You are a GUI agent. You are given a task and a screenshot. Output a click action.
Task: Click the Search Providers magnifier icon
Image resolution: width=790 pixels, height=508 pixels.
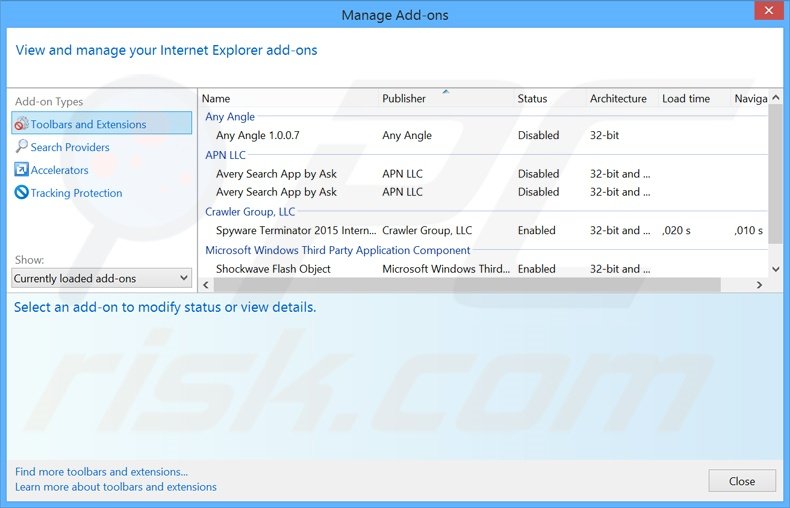coord(21,146)
